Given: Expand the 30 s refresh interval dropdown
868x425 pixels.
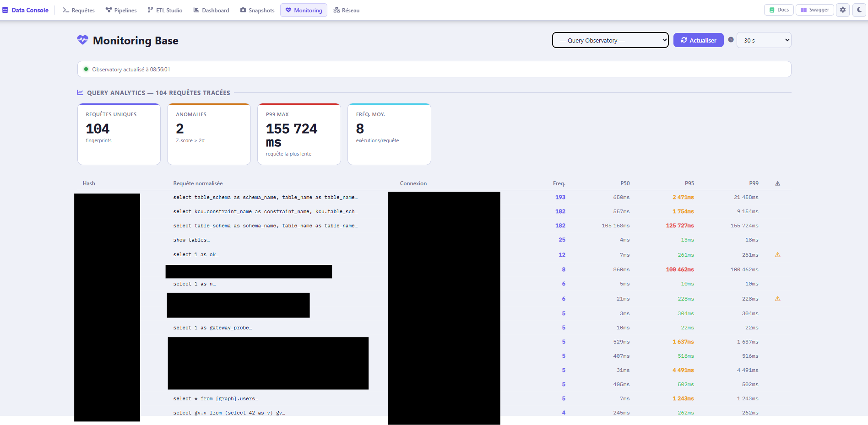Looking at the screenshot, I should click(x=764, y=40).
